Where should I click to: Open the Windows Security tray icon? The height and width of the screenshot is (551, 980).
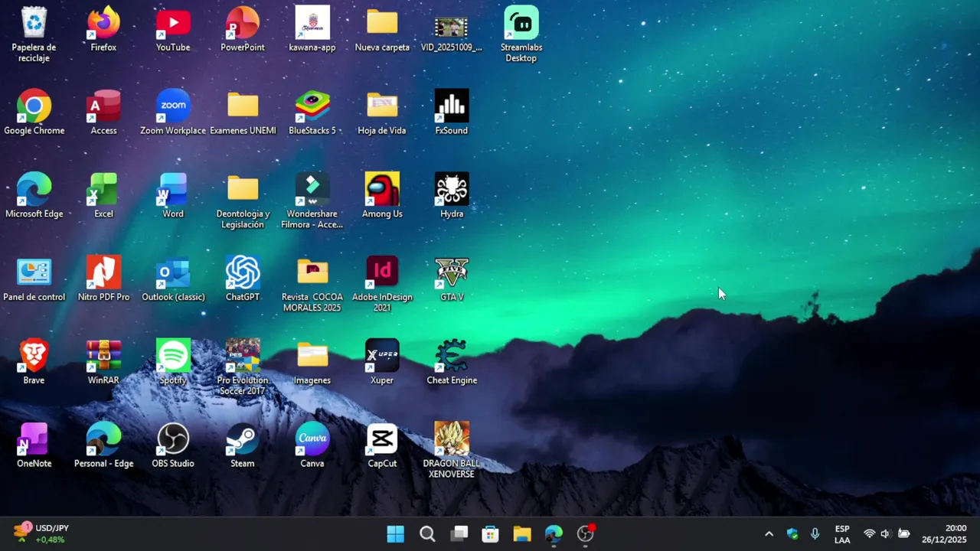click(x=792, y=534)
